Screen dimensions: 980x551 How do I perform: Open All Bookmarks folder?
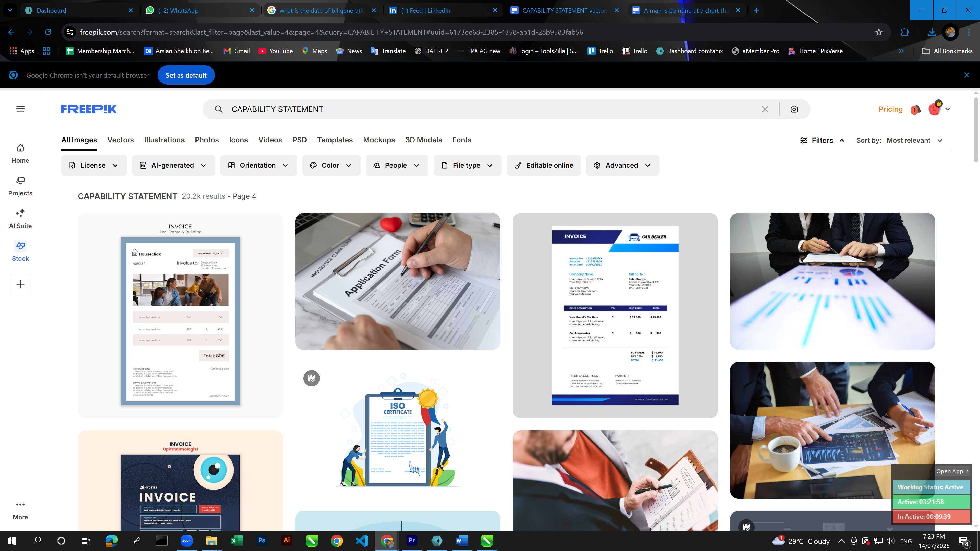pos(947,51)
